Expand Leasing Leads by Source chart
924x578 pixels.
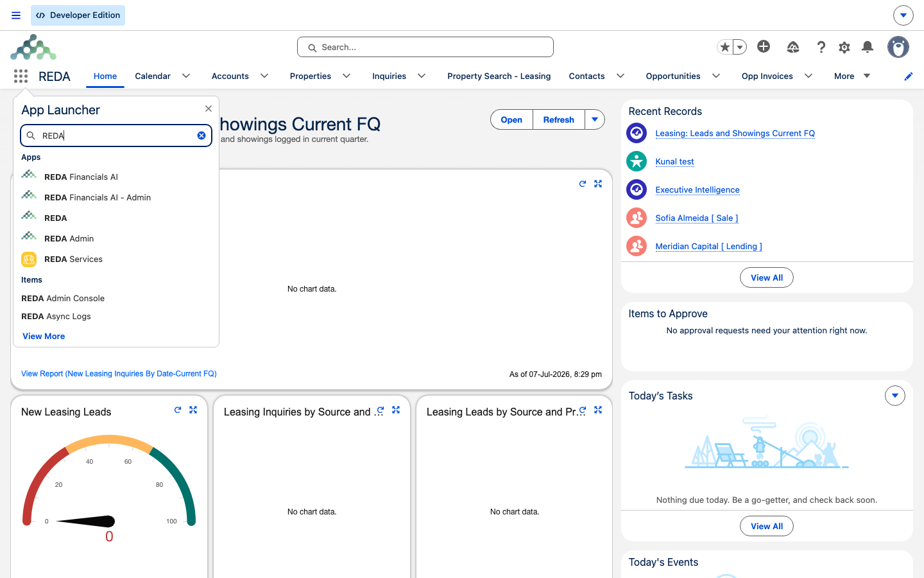point(598,410)
